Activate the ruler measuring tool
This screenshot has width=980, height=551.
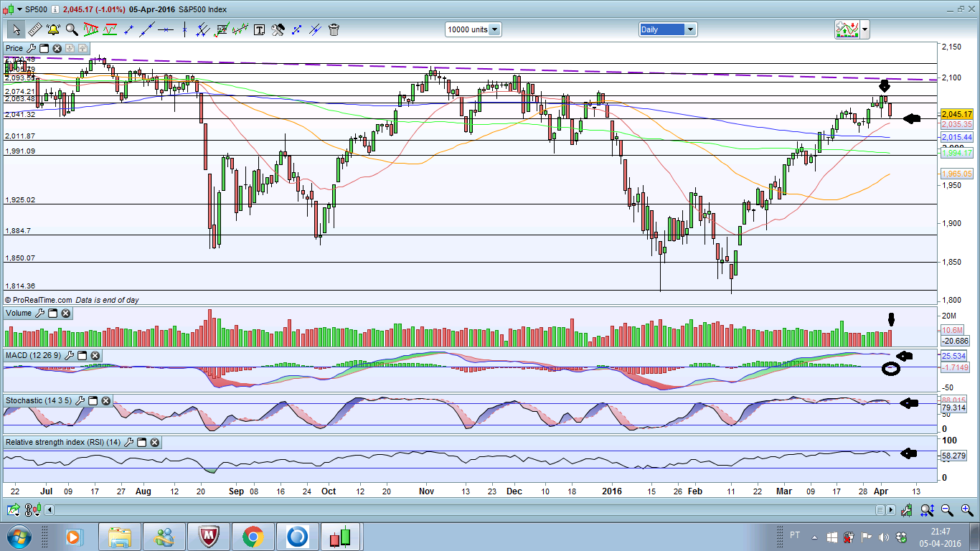pos(34,29)
